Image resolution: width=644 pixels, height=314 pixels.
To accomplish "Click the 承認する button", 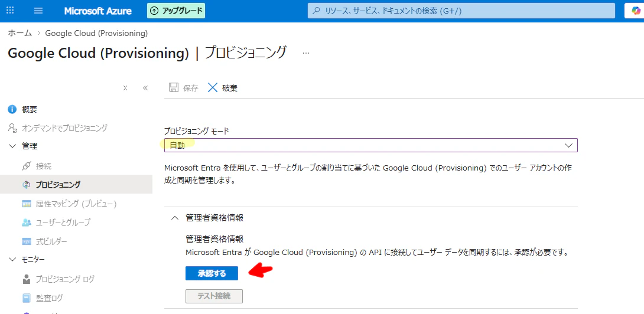I will 212,273.
